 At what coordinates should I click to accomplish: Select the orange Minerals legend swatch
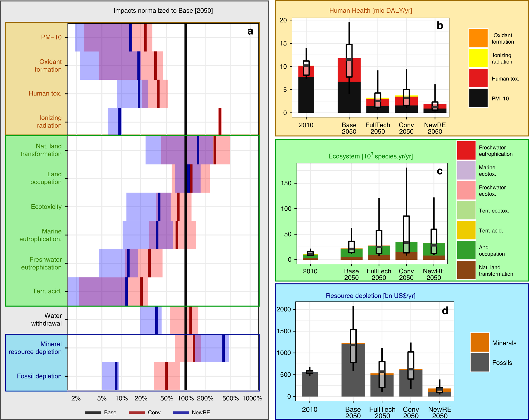479,342
